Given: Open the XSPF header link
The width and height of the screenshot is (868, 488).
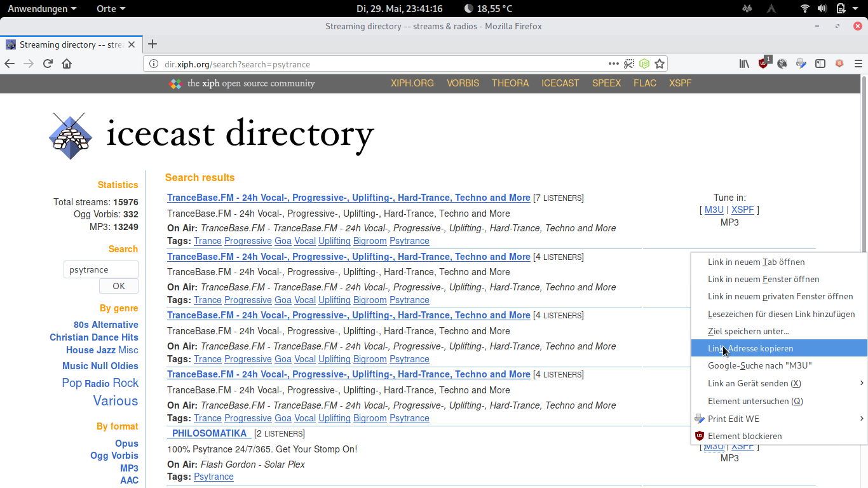Looking at the screenshot, I should click(x=681, y=83).
